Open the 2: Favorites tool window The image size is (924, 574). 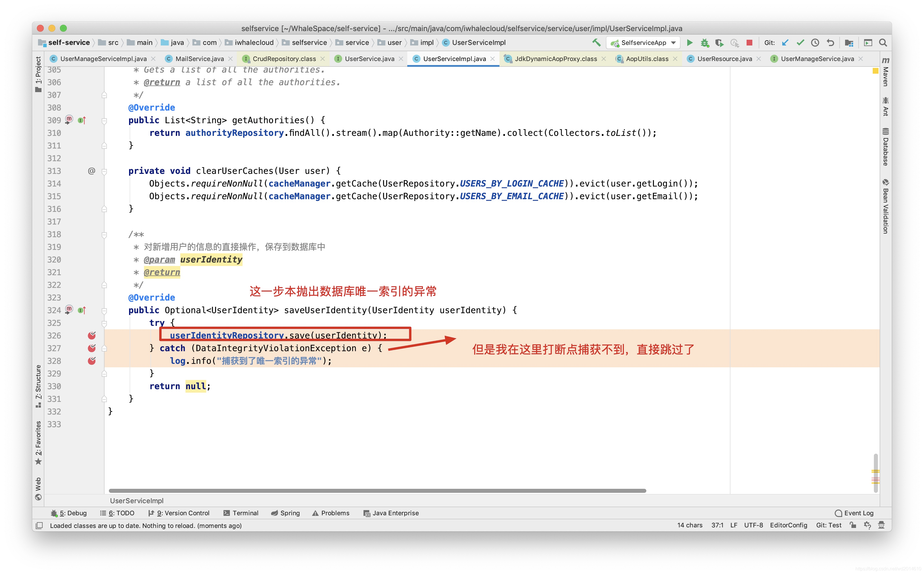tap(38, 442)
